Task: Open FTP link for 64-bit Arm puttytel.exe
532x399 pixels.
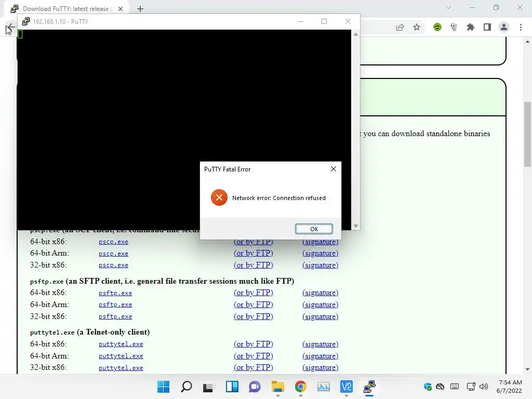Action: click(254, 356)
